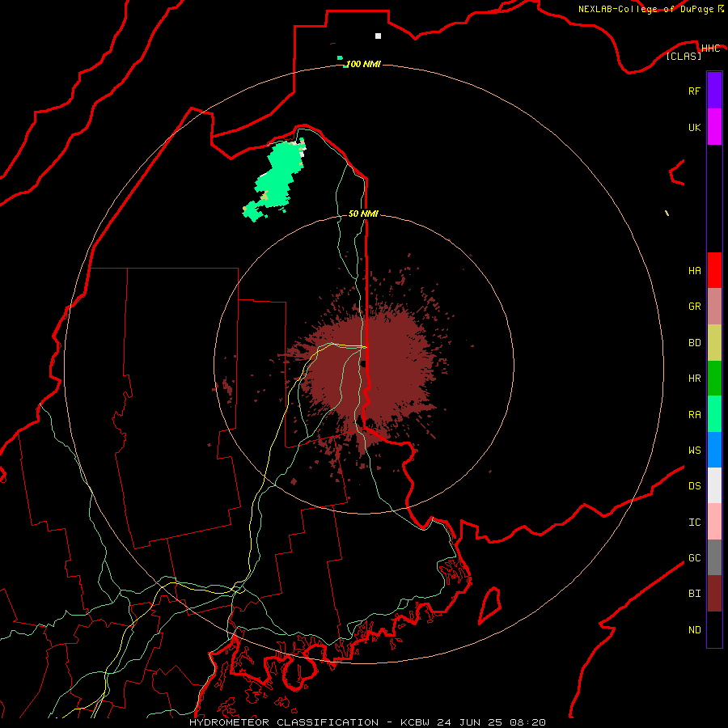The height and width of the screenshot is (728, 728).
Task: Select the IC light pink legend swatch
Action: coord(714,522)
